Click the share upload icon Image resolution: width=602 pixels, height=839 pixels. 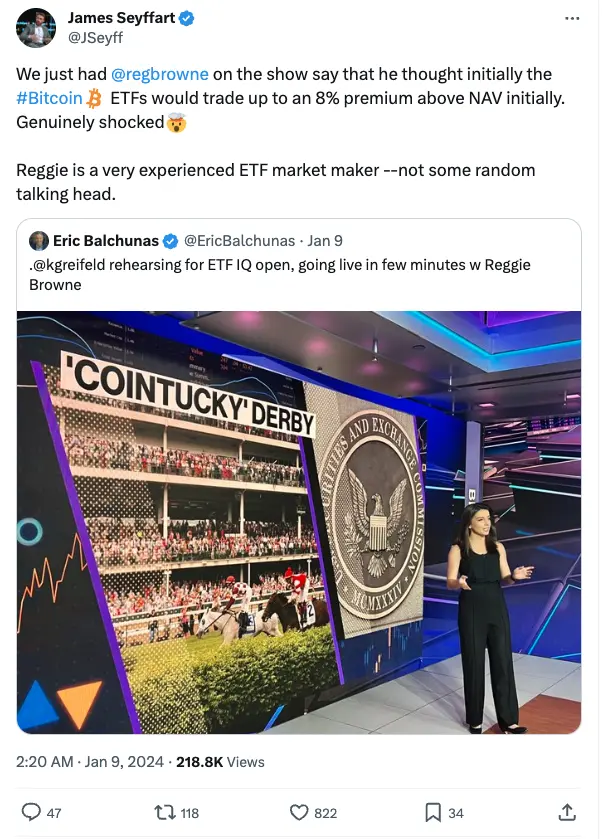click(x=567, y=812)
